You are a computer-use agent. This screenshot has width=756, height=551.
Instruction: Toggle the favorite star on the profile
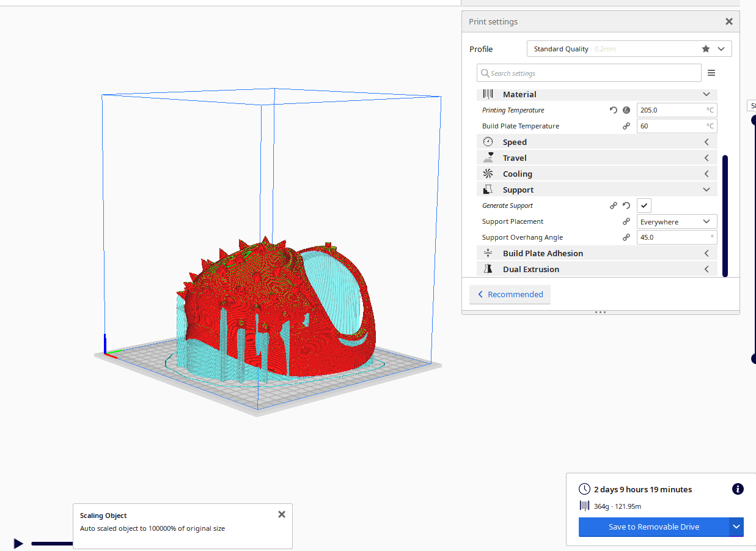point(705,48)
